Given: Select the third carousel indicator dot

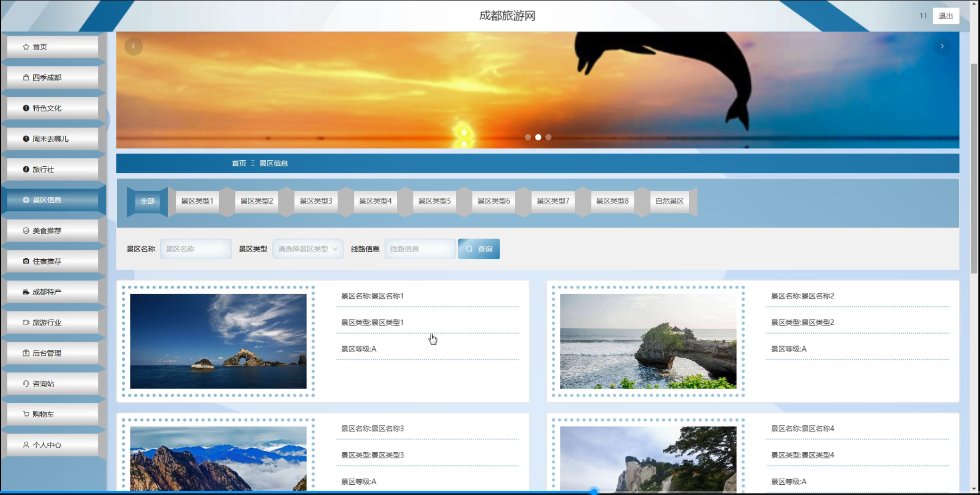Looking at the screenshot, I should click(x=548, y=137).
